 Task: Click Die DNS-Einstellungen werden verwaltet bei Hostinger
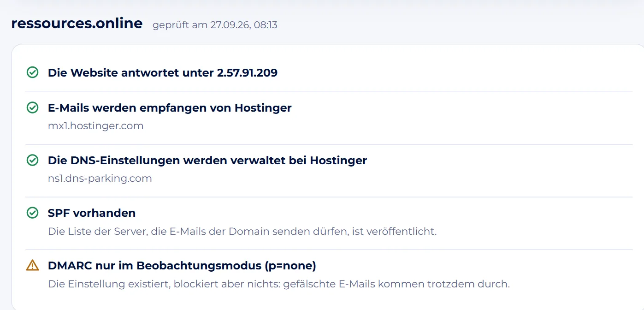pyautogui.click(x=207, y=160)
